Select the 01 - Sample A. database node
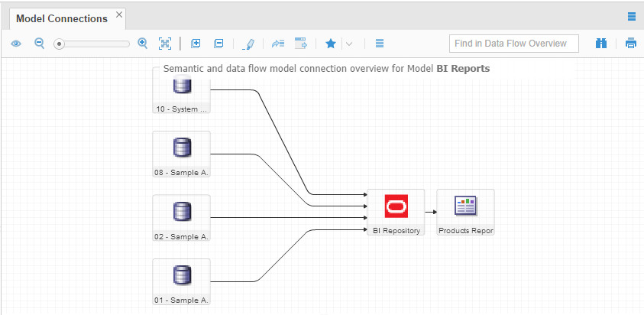 click(182, 281)
